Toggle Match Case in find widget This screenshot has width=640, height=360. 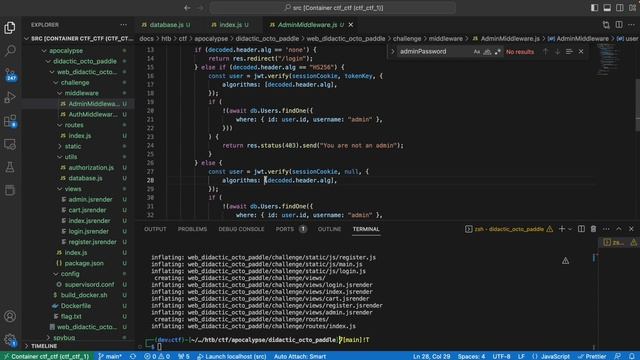(477, 52)
